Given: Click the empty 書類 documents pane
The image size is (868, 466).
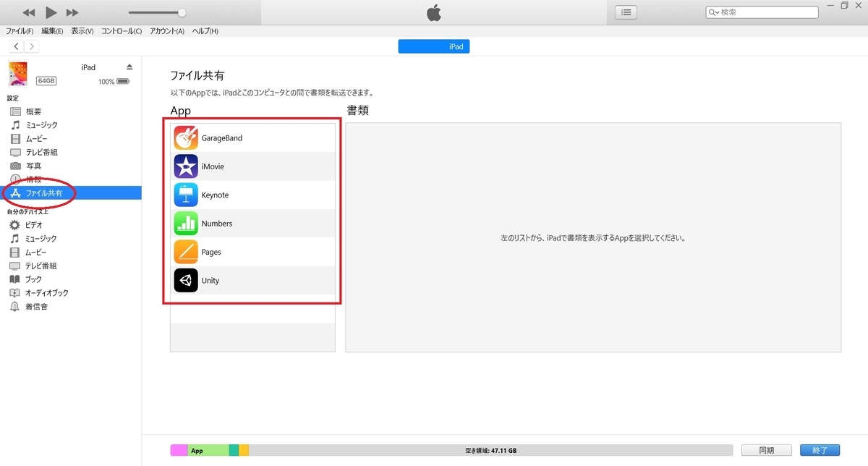Looking at the screenshot, I should pyautogui.click(x=593, y=237).
